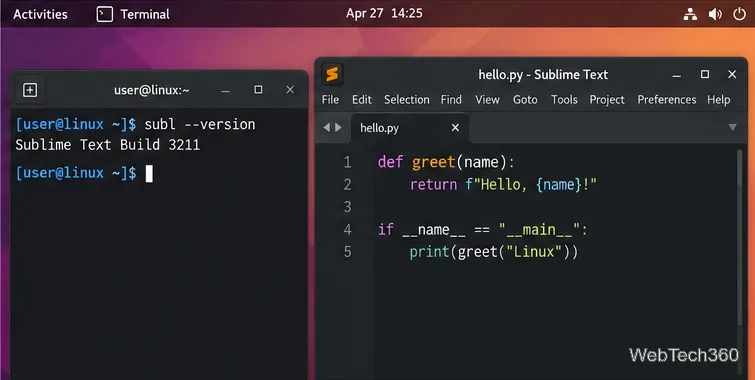Close the Terminal window

click(x=290, y=90)
